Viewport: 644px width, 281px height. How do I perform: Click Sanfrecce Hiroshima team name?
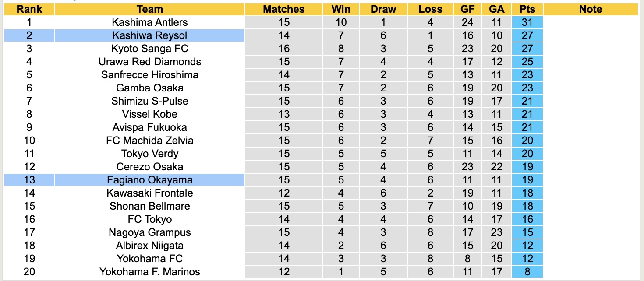(x=149, y=75)
